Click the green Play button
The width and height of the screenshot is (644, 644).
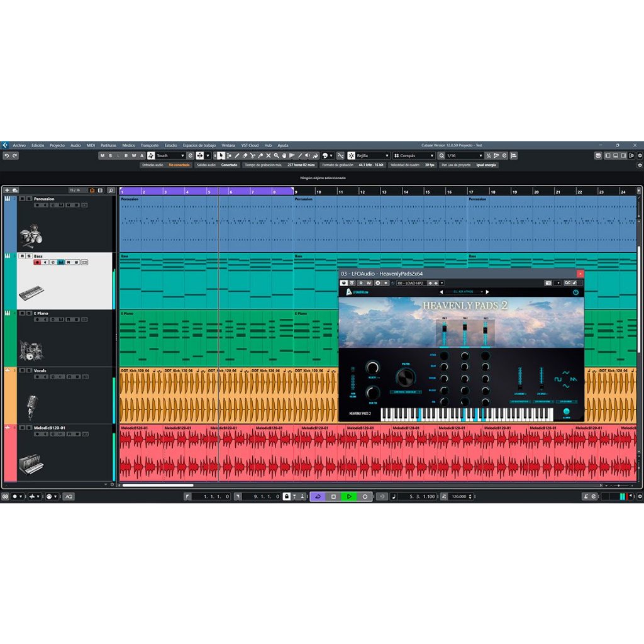[x=349, y=497]
